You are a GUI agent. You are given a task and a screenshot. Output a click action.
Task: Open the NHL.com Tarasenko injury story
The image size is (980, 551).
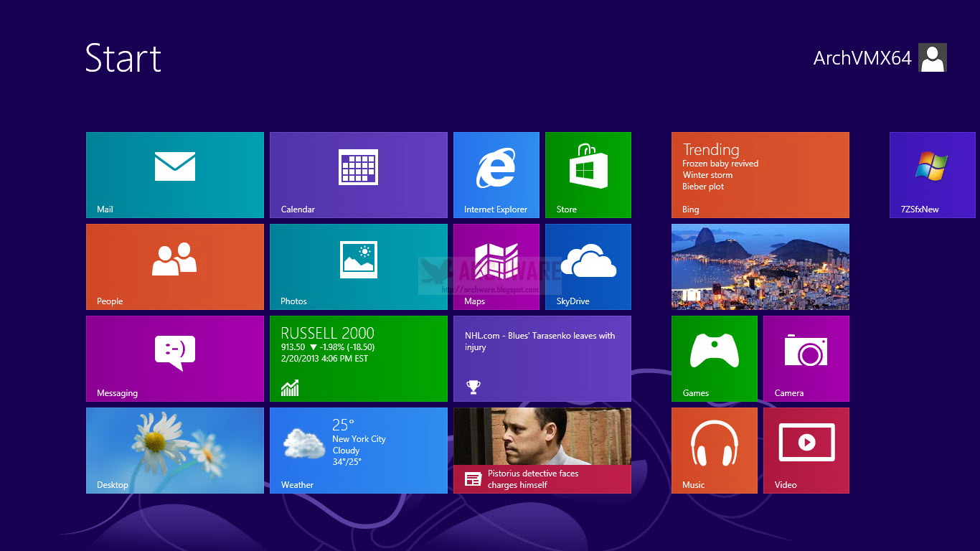[x=542, y=358]
